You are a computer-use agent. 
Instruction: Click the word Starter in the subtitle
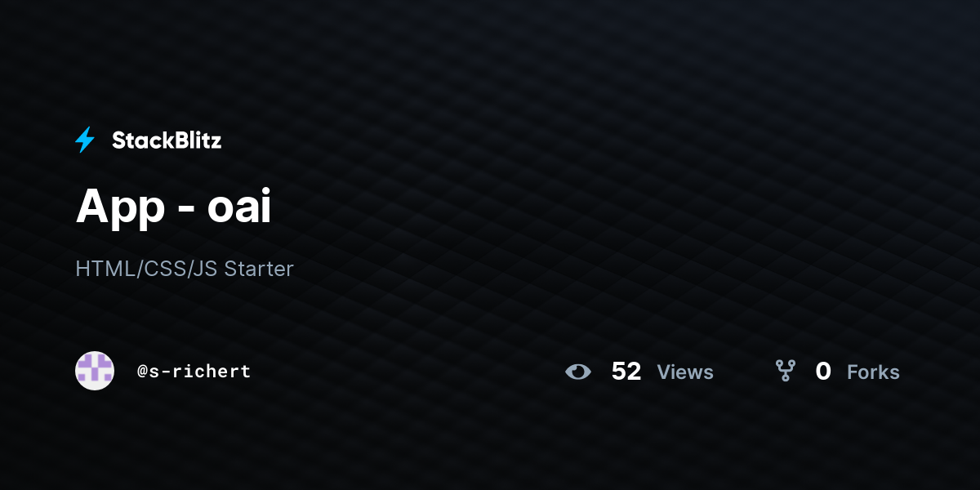coord(259,269)
